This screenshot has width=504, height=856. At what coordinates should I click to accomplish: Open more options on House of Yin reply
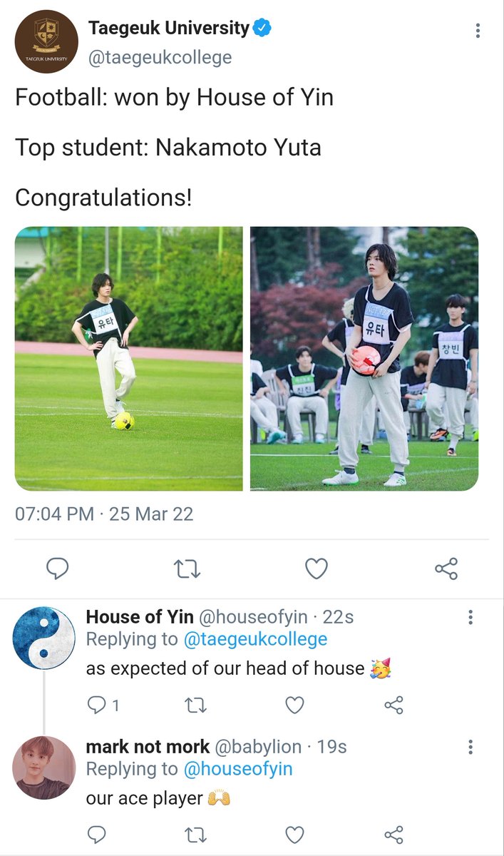tap(470, 618)
